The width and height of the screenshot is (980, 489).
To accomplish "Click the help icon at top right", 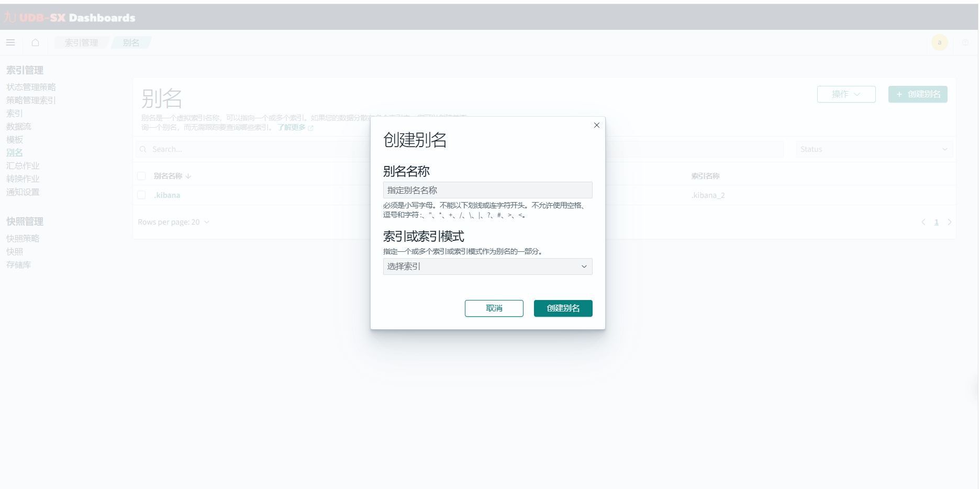I will point(965,42).
